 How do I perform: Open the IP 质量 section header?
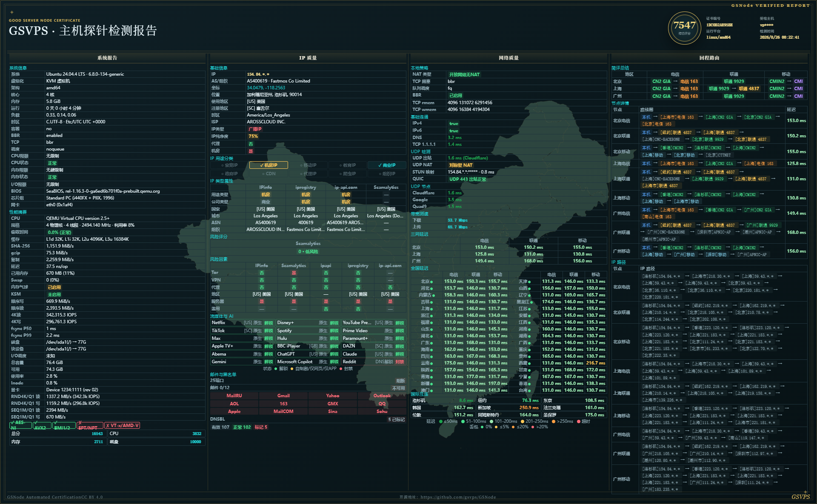[x=308, y=58]
